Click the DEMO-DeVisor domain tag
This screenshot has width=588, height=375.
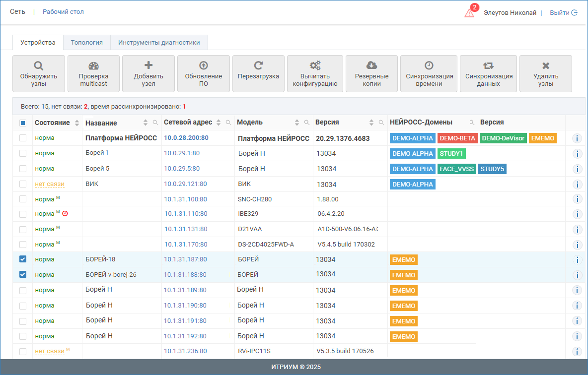point(503,138)
